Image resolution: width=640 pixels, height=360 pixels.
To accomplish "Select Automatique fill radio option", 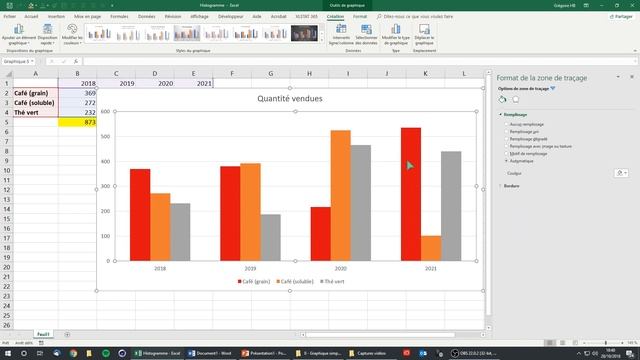I will tap(507, 161).
